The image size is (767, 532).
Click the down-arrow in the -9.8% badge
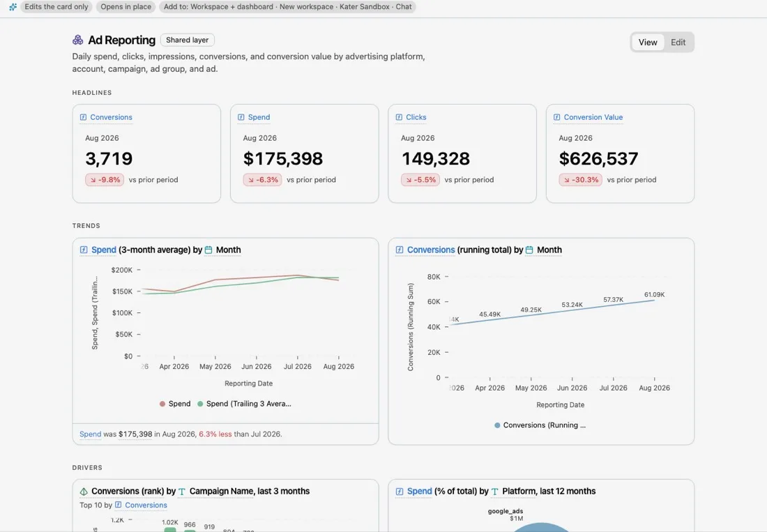[93, 180]
